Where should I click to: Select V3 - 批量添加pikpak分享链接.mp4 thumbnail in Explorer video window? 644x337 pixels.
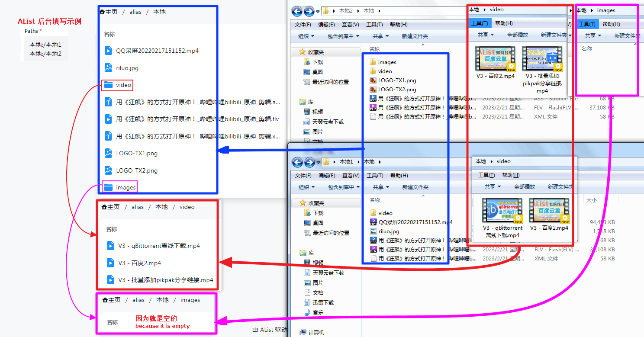pyautogui.click(x=542, y=70)
